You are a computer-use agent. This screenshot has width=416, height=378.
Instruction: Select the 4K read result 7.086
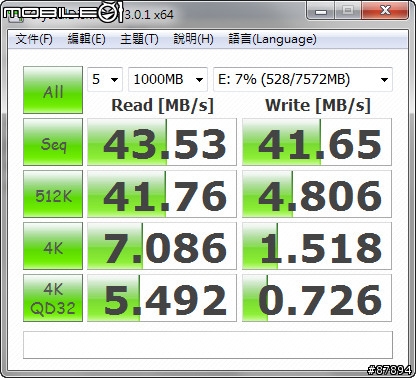click(162, 246)
